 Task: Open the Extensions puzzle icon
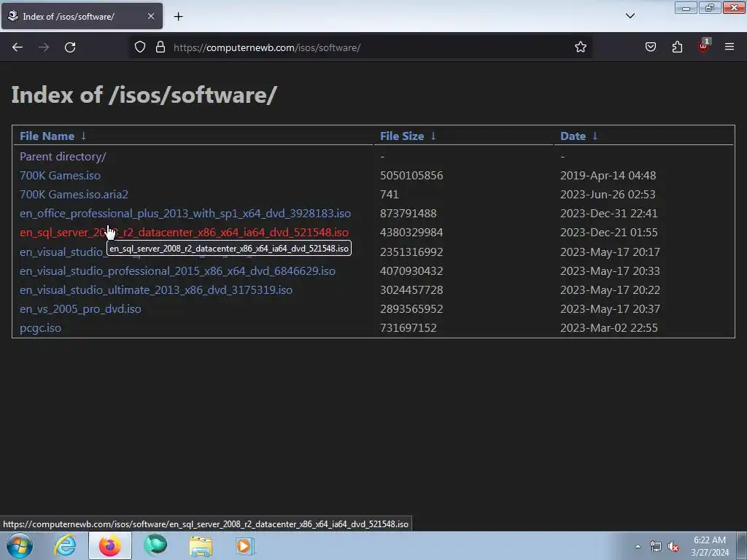[677, 47]
